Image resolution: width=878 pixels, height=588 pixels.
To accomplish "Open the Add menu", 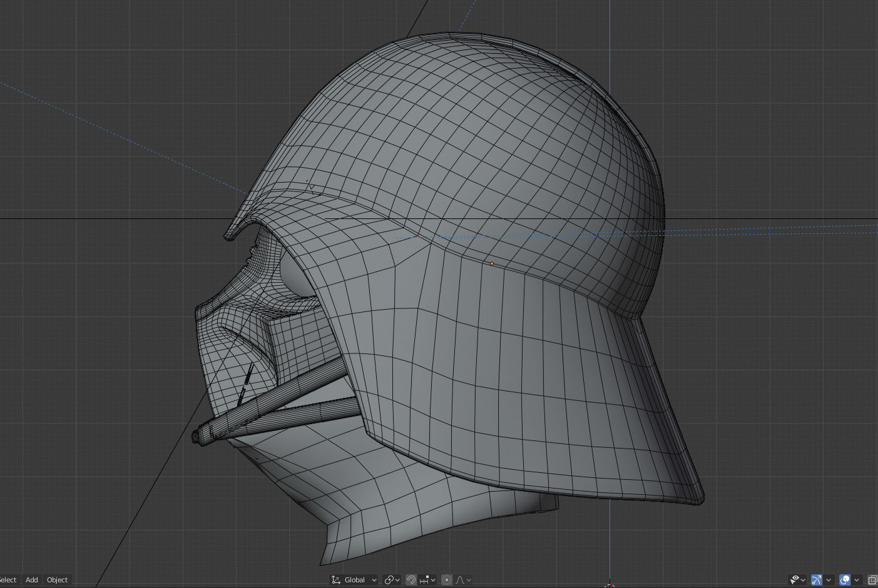I will (31, 580).
